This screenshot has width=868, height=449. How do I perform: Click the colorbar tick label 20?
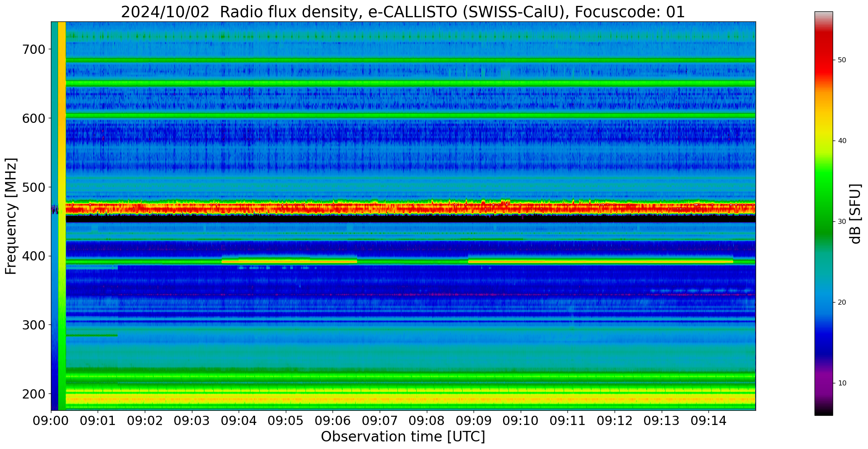pyautogui.click(x=842, y=303)
